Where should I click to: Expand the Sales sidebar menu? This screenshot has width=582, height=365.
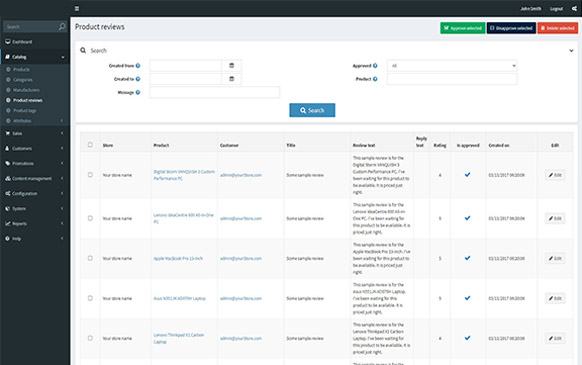(35, 133)
